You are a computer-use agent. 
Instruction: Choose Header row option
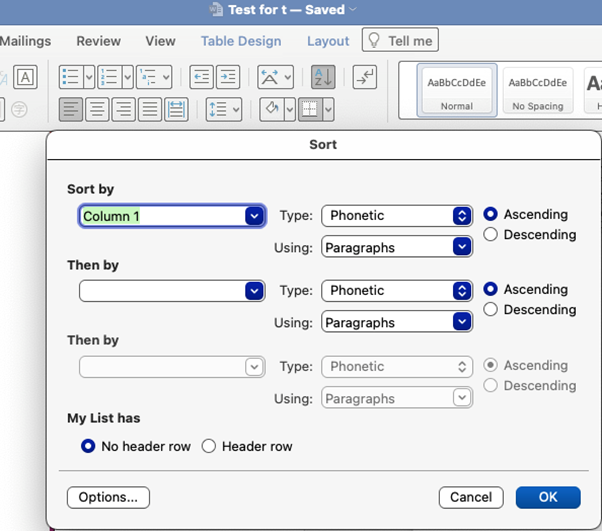pos(208,446)
